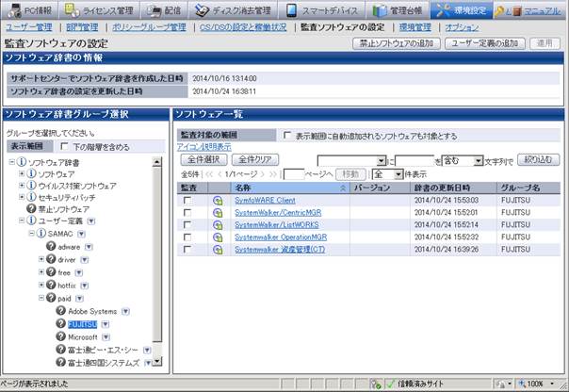The image size is (569, 392).
Task: Open CS/DSの設定と稼働状況 link
Action: point(243,27)
